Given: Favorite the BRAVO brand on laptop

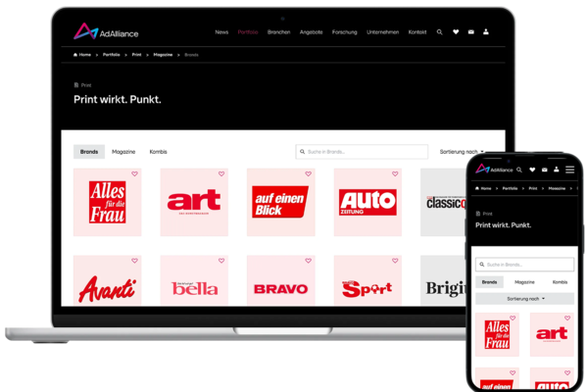Looking at the screenshot, I should click(x=309, y=261).
